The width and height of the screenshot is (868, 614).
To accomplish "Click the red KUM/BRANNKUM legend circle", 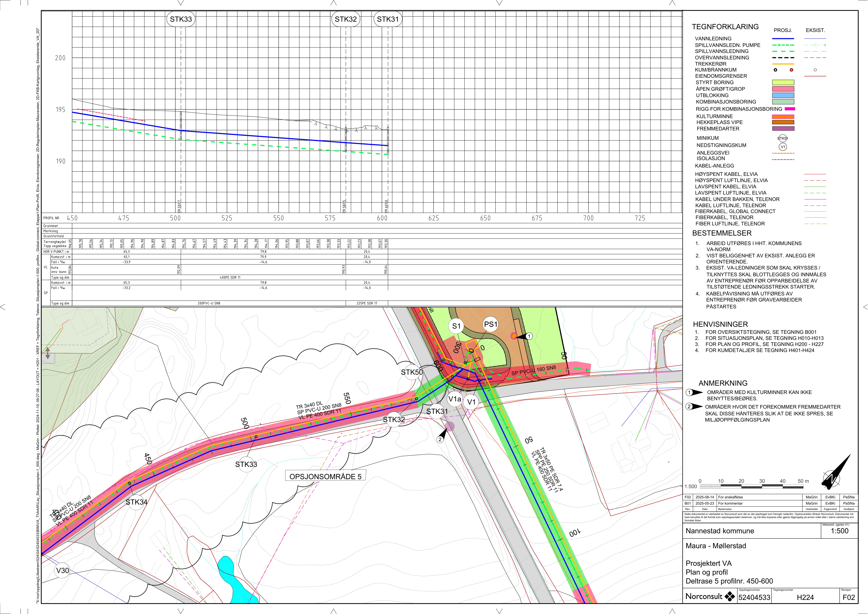I will (x=791, y=70).
